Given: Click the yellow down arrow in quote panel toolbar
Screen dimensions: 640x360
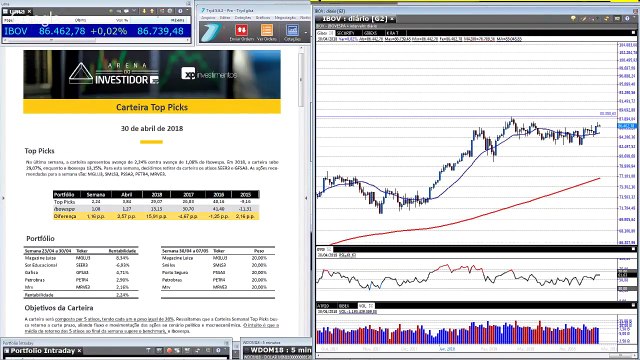Looking at the screenshot, I should tap(144, 11).
